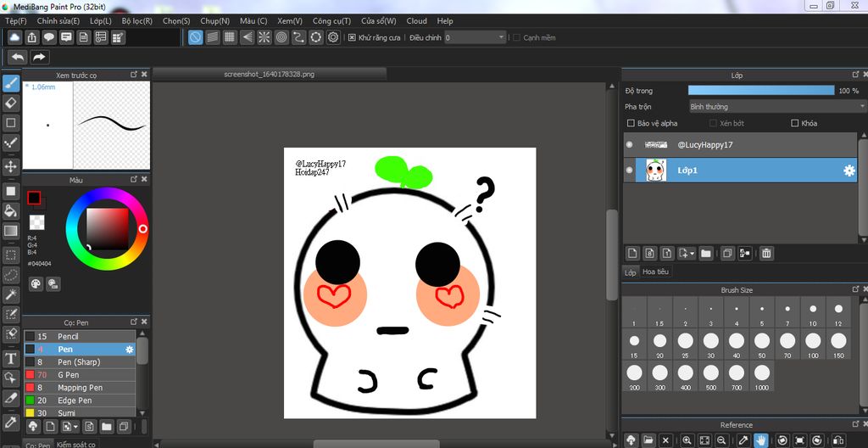Viewport: 868px width, 448px height.
Task: Click the transparent color swatch
Action: 36,222
